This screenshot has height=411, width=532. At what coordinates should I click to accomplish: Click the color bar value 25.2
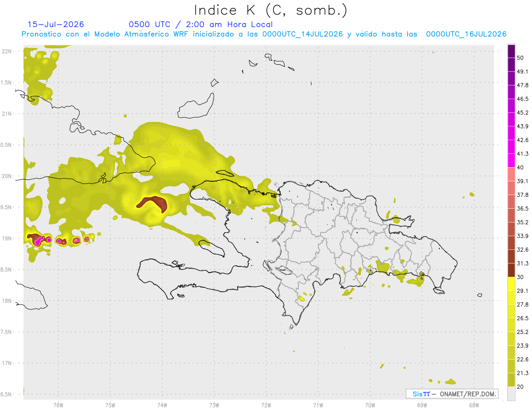pos(523,332)
